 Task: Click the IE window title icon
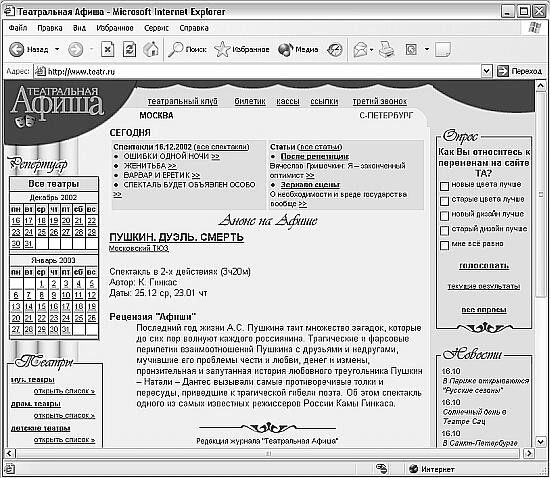tap(9, 11)
